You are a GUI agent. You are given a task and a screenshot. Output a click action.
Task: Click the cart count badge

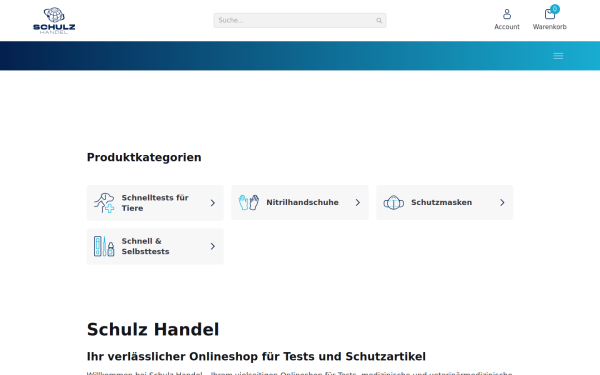(x=554, y=9)
